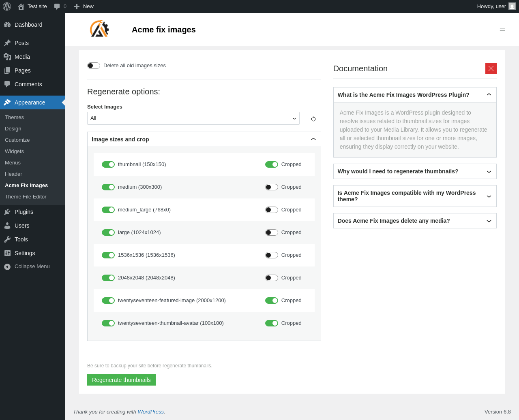Disable the 1536x1536 size toggle
519x420 pixels.
pyautogui.click(x=108, y=255)
